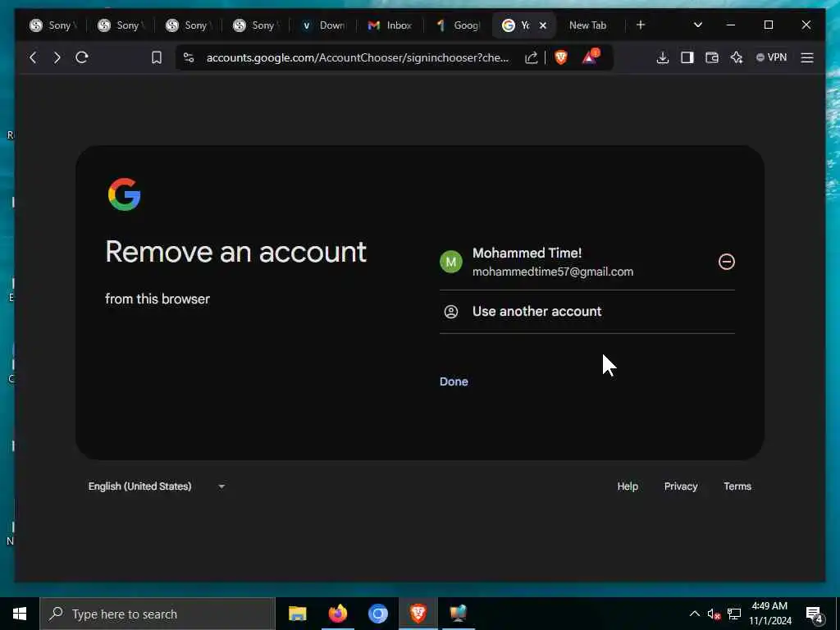Viewport: 840px width, 630px height.
Task: Click the network tray icon
Action: (734, 614)
